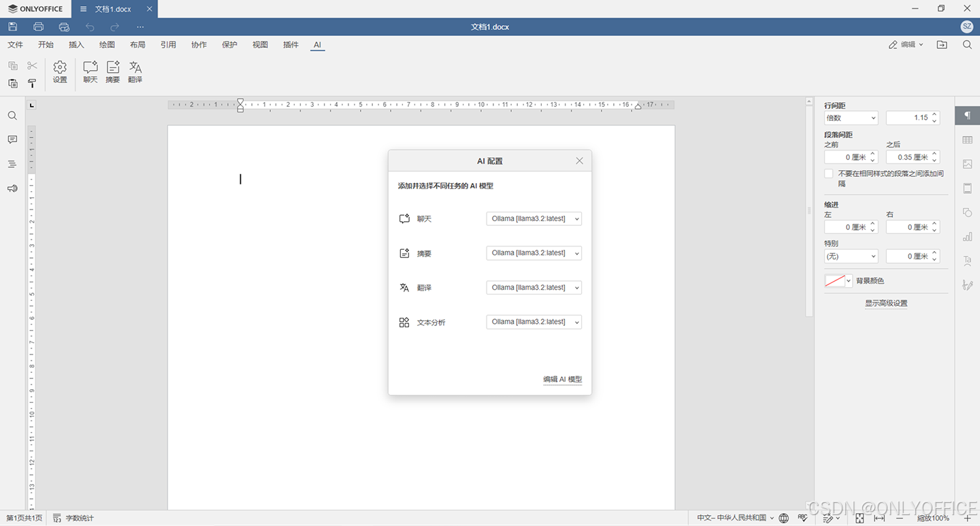Open chart settings in right sidebar

[x=967, y=237]
